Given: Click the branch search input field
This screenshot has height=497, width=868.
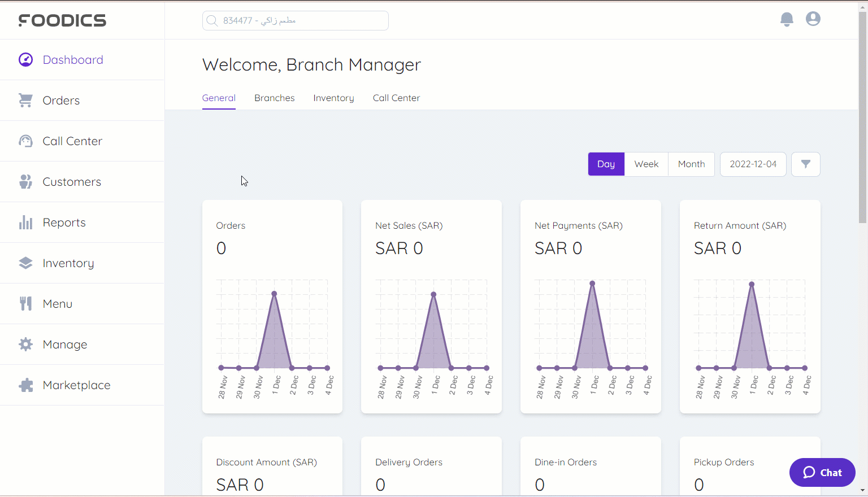Looking at the screenshot, I should click(x=296, y=21).
